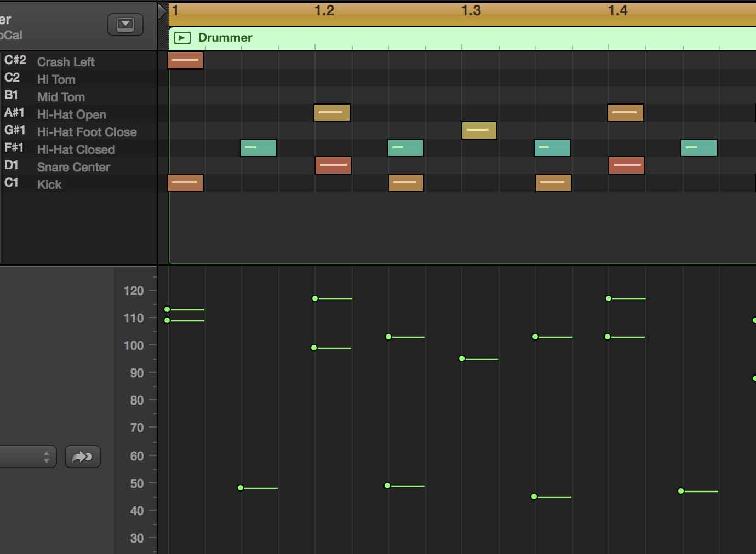
Task: Select the Snare Center note at 1.2
Action: point(333,165)
